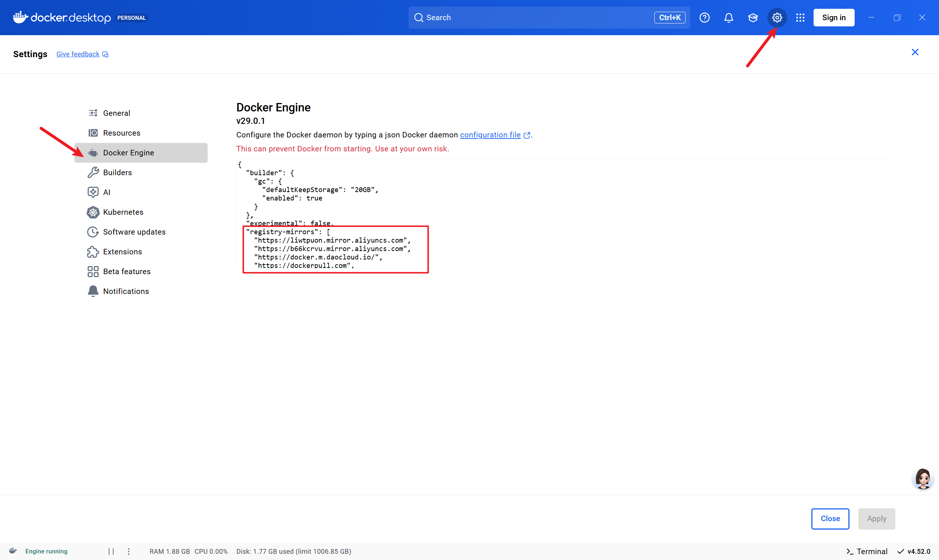Click the AI sparkle icon
The height and width of the screenshot is (560, 939).
pyautogui.click(x=93, y=192)
